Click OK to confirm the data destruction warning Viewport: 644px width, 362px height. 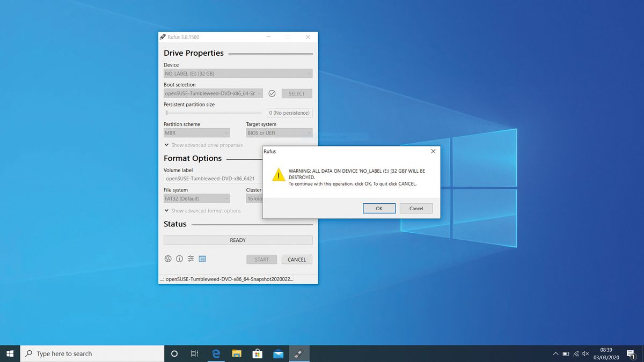coord(379,208)
